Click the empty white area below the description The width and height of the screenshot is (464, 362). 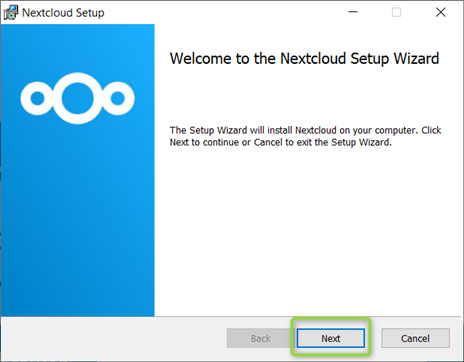pos(309,230)
